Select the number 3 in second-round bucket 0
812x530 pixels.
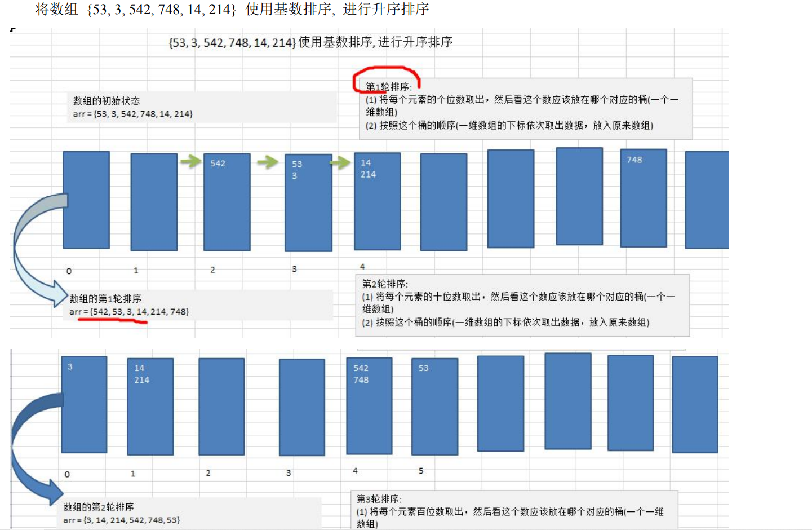point(70,366)
